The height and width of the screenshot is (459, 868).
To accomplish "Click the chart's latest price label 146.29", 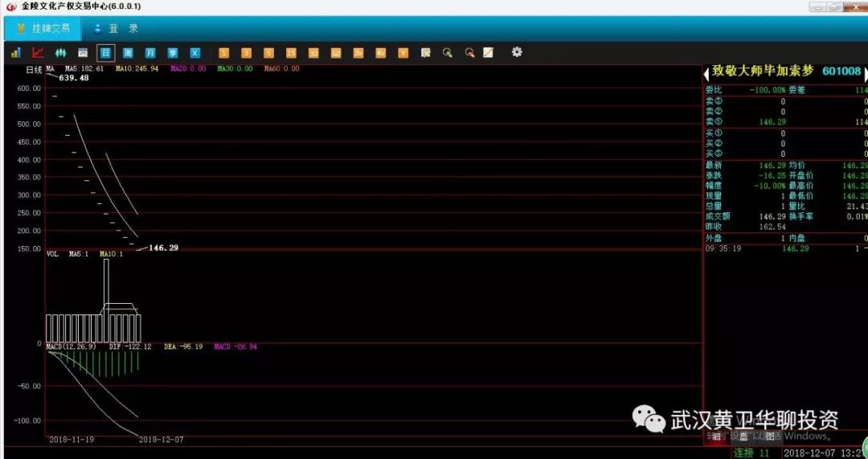I will pyautogui.click(x=163, y=248).
